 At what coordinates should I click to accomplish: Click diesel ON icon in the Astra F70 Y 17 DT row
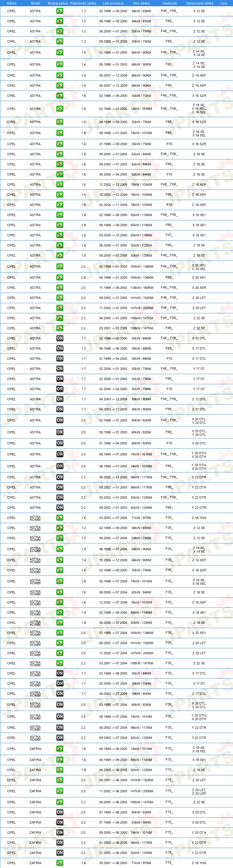point(60,389)
